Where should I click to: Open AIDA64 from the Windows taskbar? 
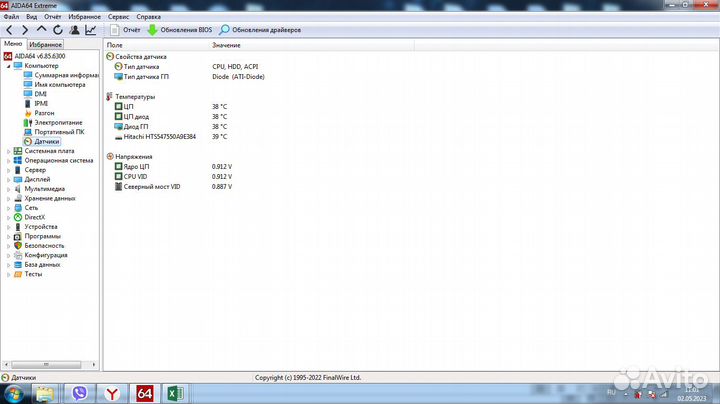point(144,393)
